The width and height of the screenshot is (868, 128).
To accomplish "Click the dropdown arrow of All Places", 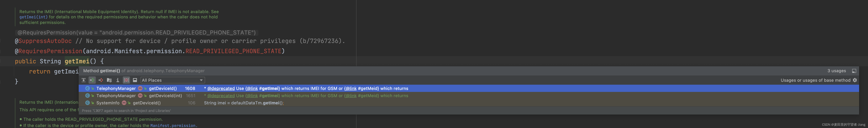I will pos(201,80).
